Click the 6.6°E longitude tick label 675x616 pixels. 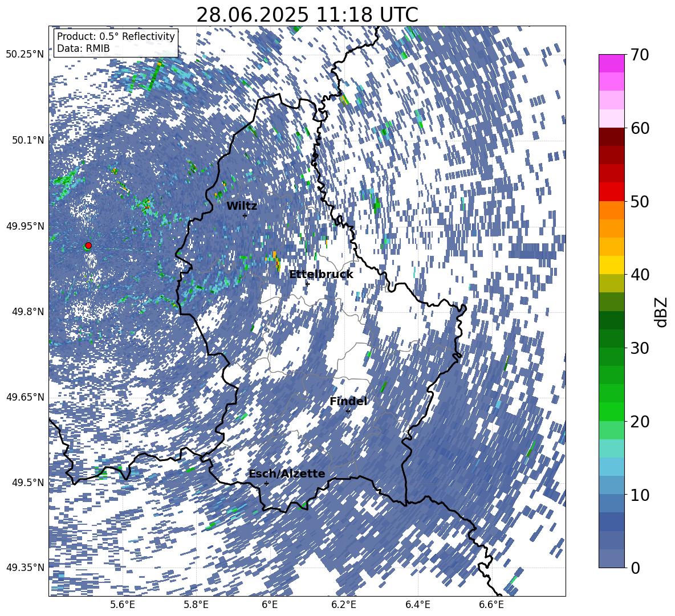(491, 605)
